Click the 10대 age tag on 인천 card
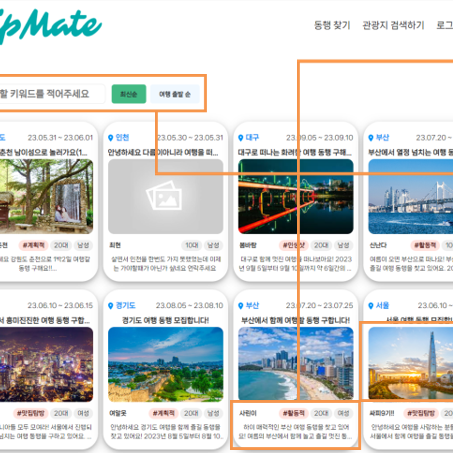The image size is (453, 453). coord(192,245)
